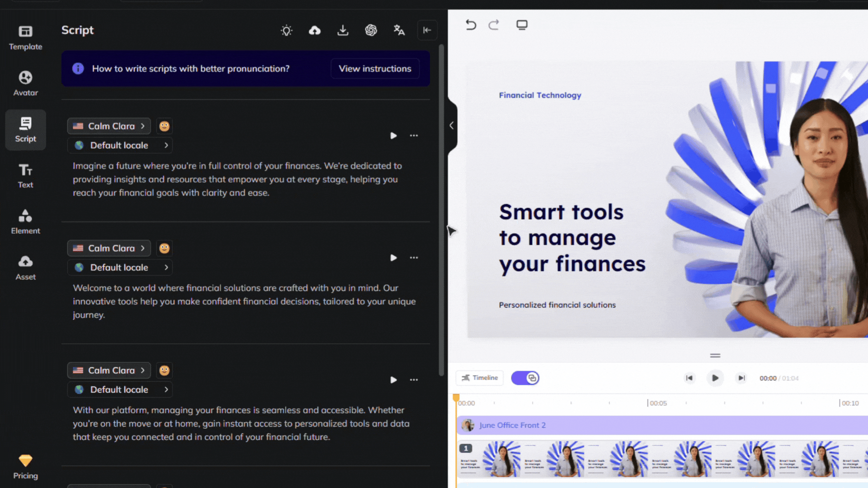Click the Timeline button
Screen dimensions: 868x488
(x=480, y=378)
